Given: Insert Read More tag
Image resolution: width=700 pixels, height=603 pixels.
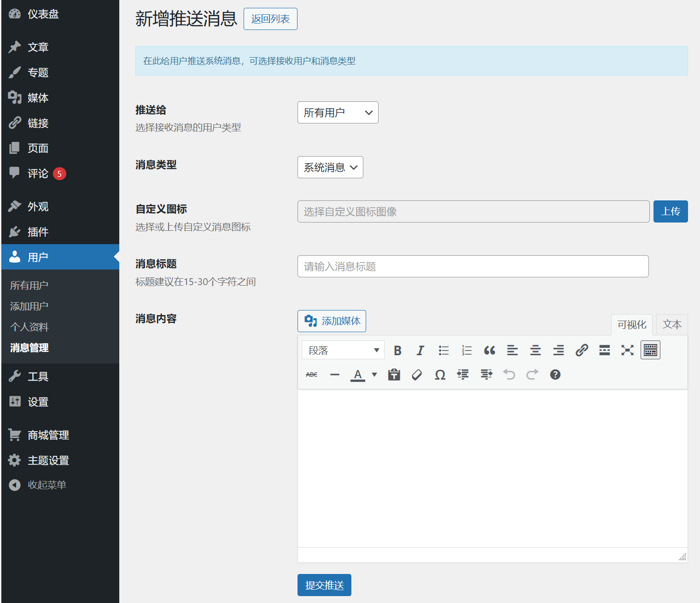Looking at the screenshot, I should [x=605, y=351].
